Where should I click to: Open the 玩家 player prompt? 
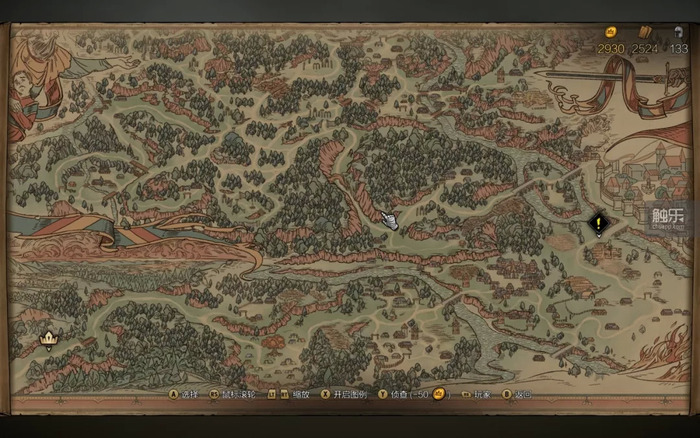pyautogui.click(x=482, y=394)
